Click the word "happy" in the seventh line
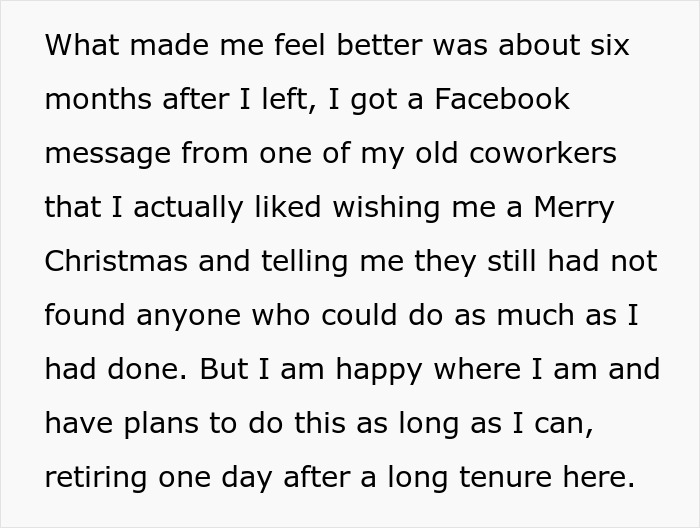This screenshot has width=700, height=528. (379, 371)
